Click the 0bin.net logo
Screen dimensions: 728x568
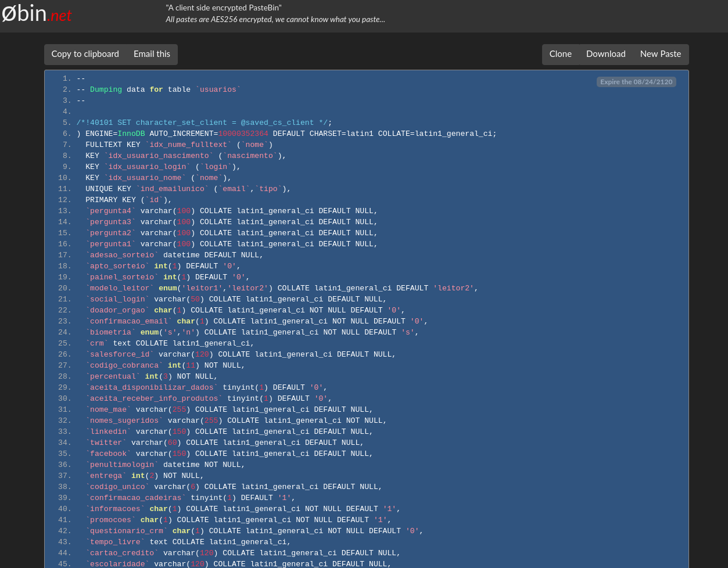[36, 13]
